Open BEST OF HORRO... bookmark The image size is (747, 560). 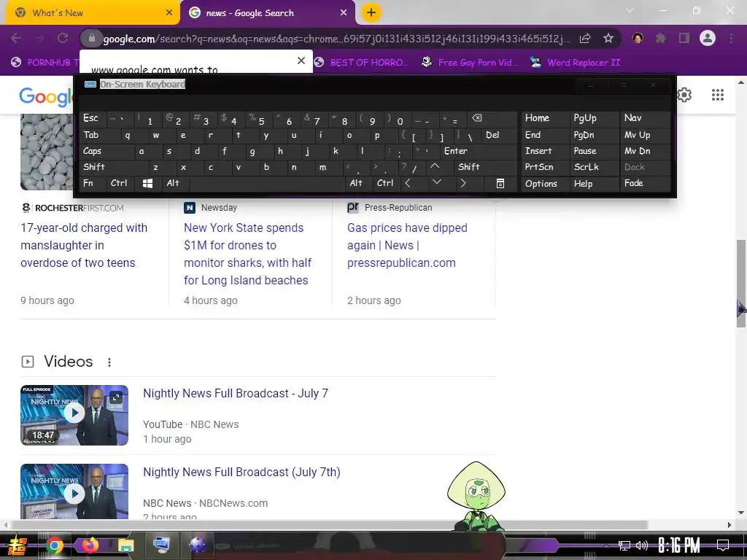362,63
